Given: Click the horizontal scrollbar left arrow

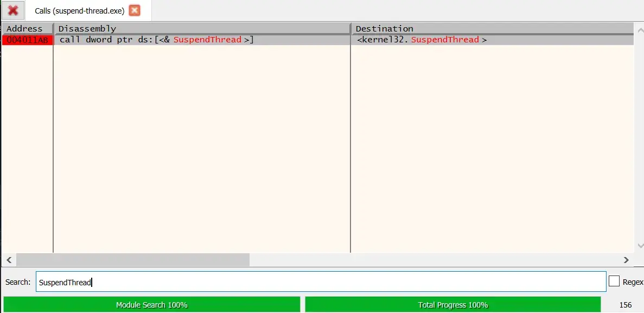Looking at the screenshot, I should click(9, 260).
